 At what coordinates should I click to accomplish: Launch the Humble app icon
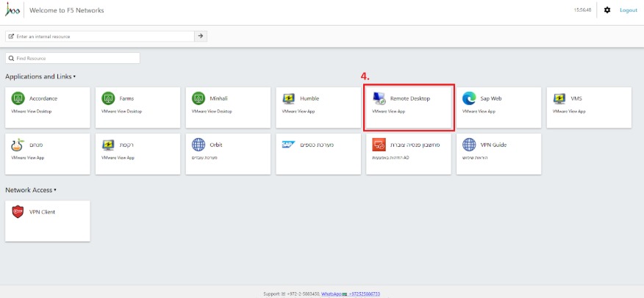pos(289,98)
